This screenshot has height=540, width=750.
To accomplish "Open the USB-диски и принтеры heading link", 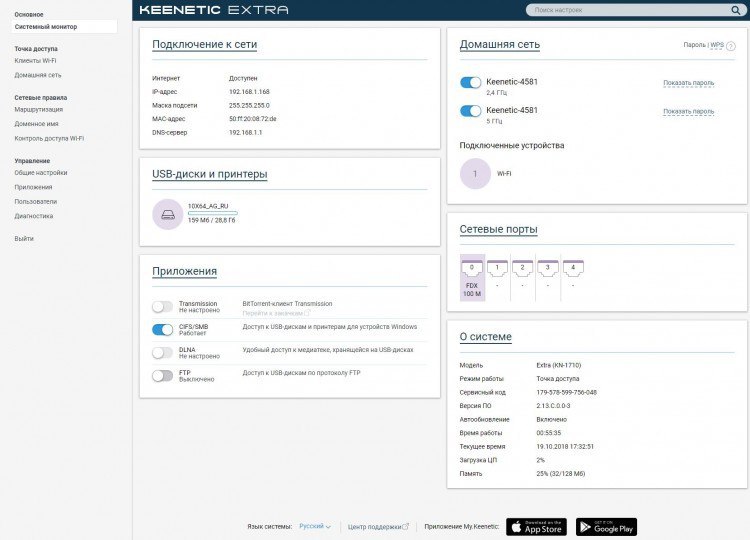I will (x=210, y=174).
